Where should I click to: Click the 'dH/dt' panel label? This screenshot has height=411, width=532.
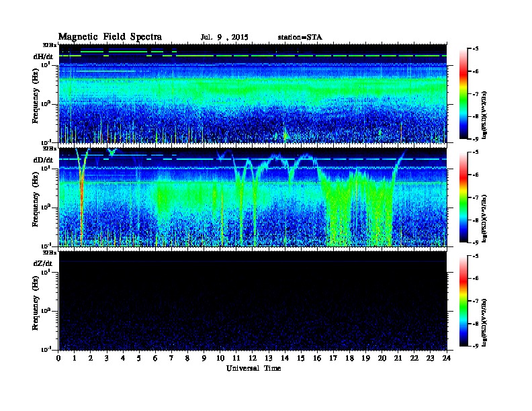[x=43, y=56]
